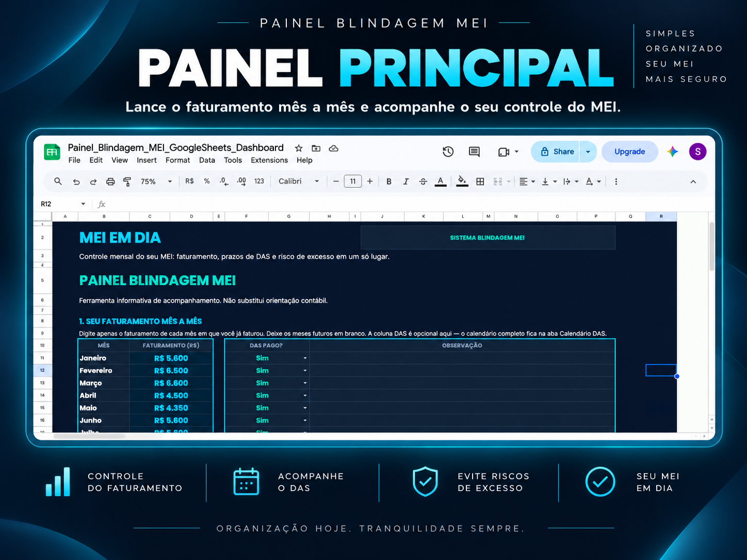Image resolution: width=747 pixels, height=560 pixels.
Task: Launch the Gemini sparkle assistant
Action: 672,152
